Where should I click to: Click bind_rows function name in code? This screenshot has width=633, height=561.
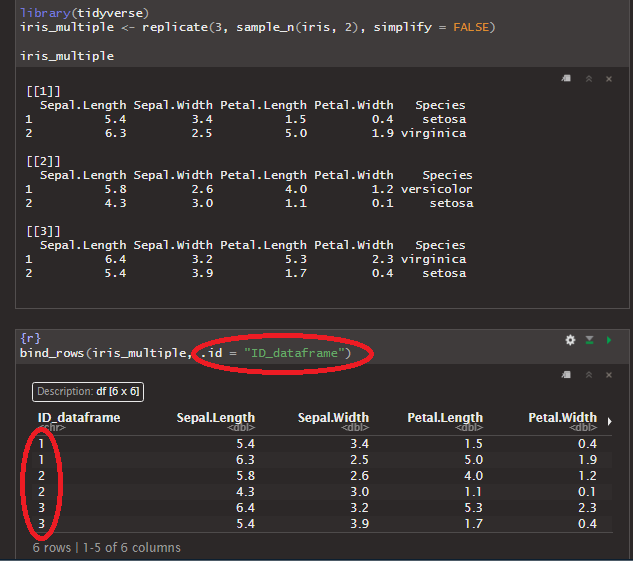[52, 353]
